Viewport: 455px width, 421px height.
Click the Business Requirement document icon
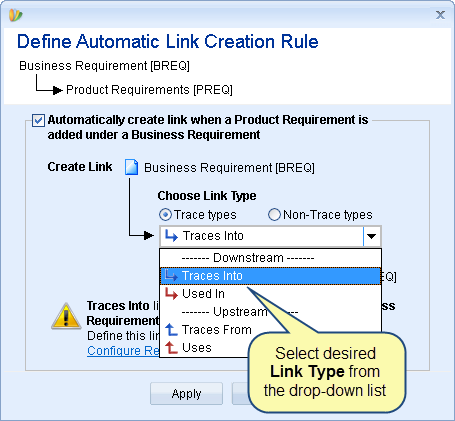pos(131,167)
